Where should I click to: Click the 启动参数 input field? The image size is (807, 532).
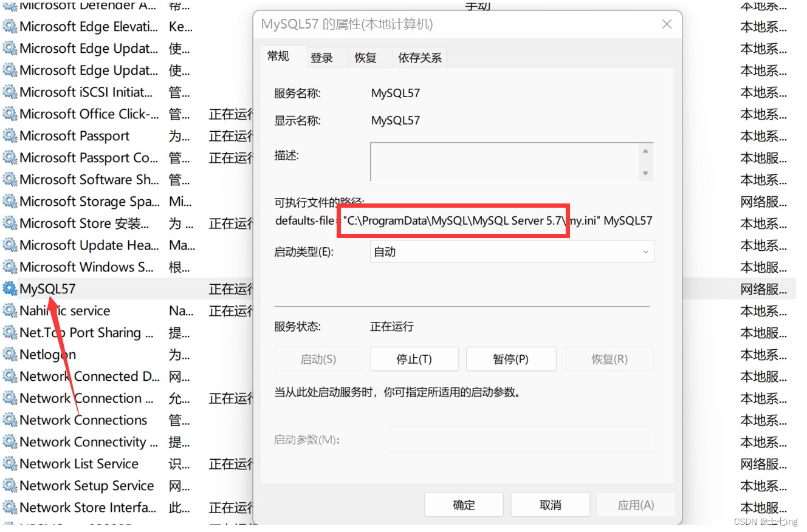521,438
